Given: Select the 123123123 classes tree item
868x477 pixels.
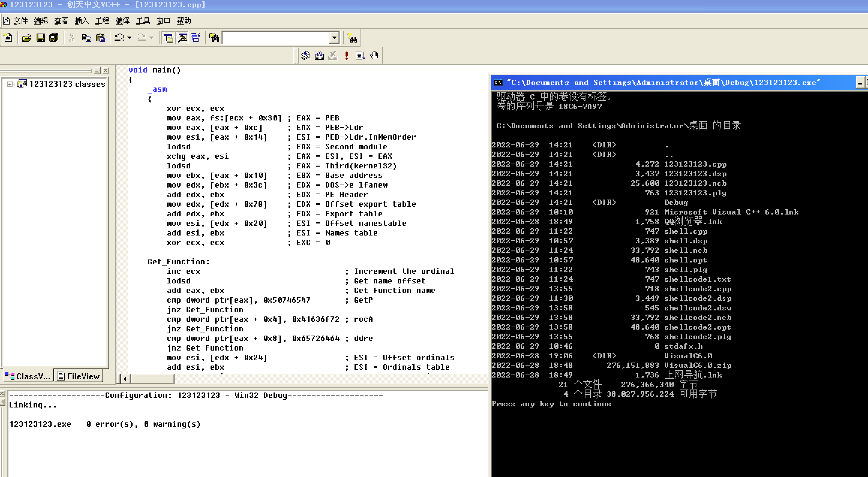Looking at the screenshot, I should (x=67, y=84).
